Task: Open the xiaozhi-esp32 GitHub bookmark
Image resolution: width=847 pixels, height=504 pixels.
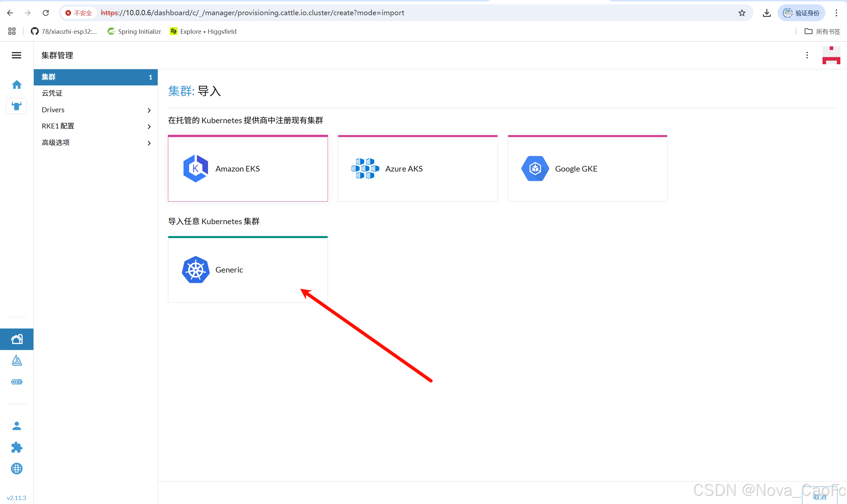Action: pyautogui.click(x=64, y=31)
